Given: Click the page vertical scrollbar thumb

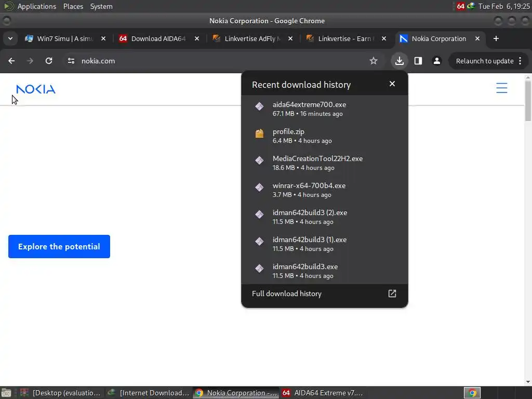Looking at the screenshot, I should click(528, 101).
